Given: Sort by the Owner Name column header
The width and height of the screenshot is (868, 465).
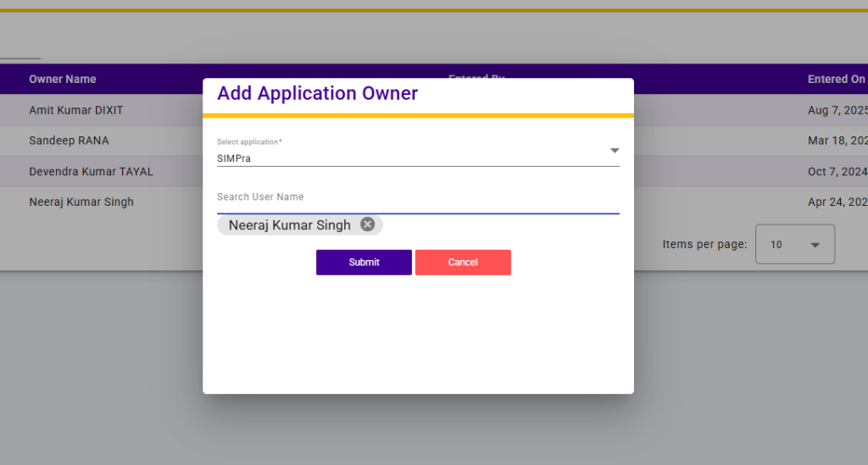Looking at the screenshot, I should pos(63,80).
